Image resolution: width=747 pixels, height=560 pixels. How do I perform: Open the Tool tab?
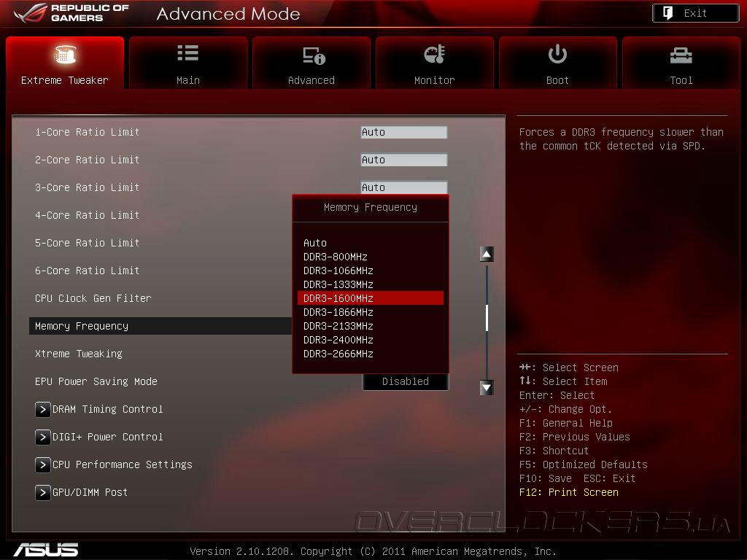point(681,63)
